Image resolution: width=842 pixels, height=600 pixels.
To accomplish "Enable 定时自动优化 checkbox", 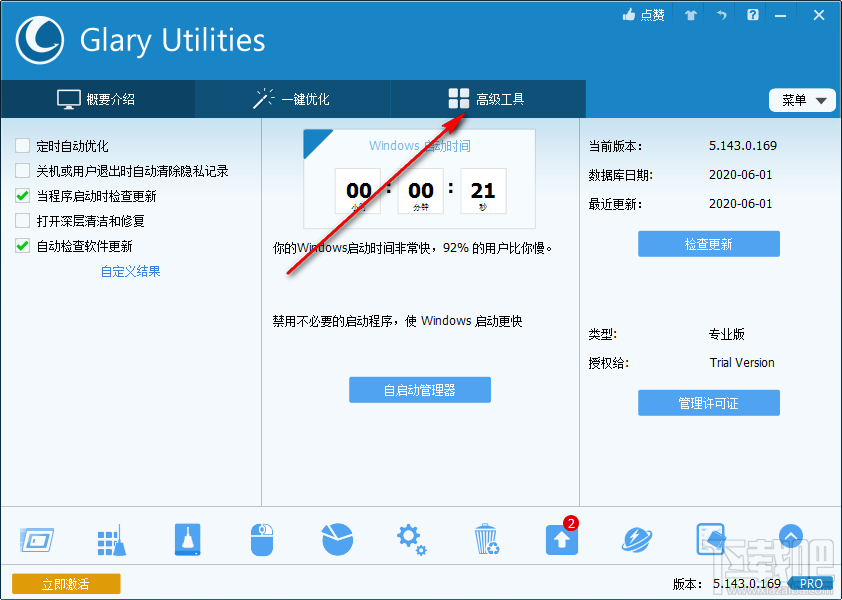I will (22, 145).
